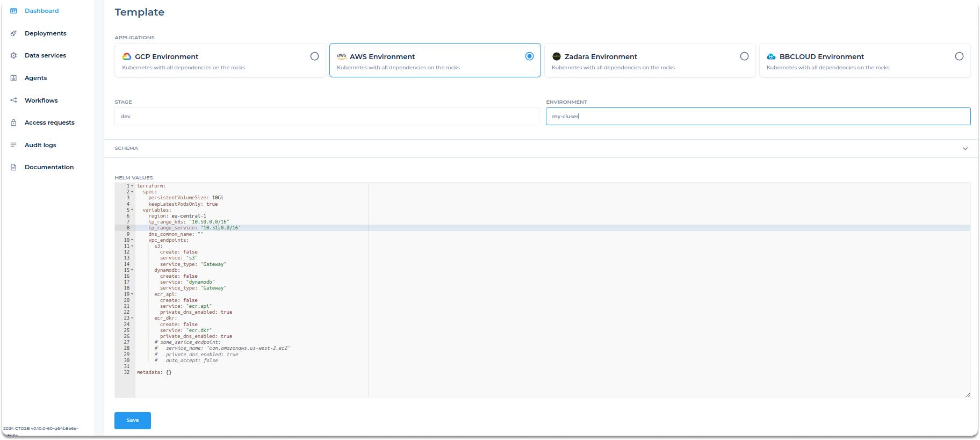Fold the variables block on line 5
This screenshot has width=980, height=440.
coord(132,210)
